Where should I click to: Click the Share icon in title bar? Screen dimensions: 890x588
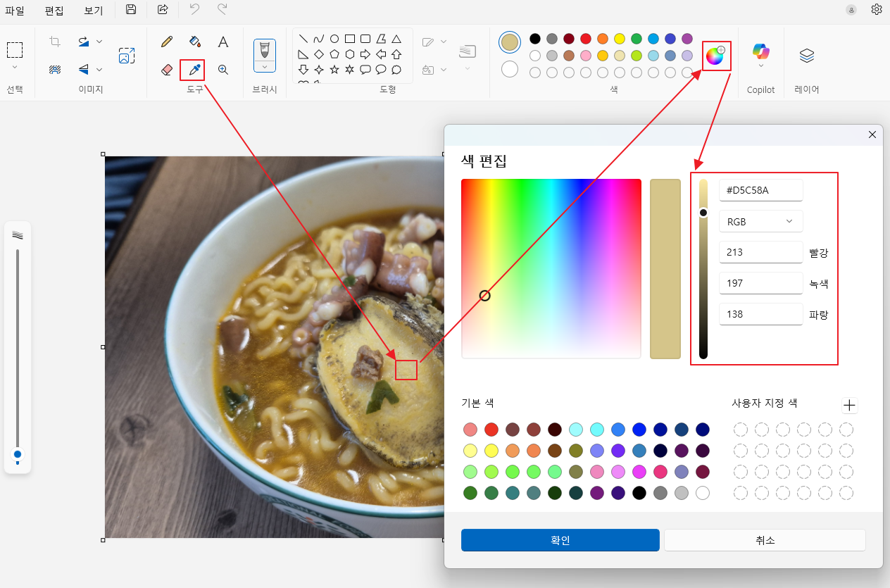tap(163, 9)
